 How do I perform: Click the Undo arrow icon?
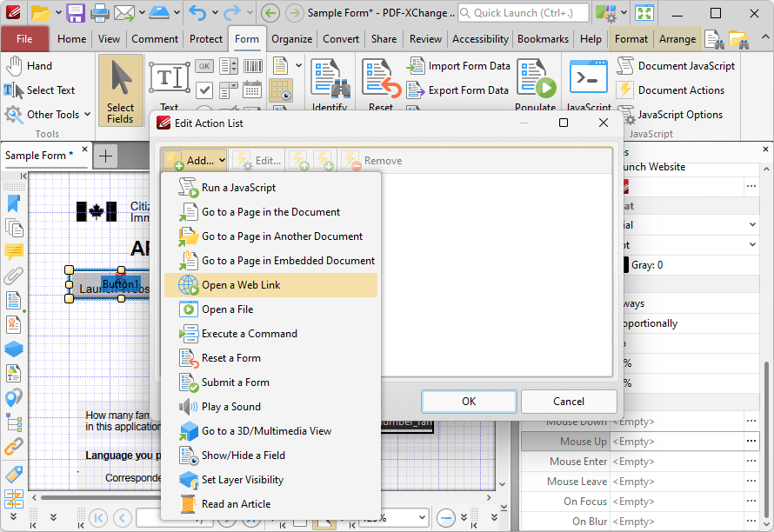pos(197,13)
